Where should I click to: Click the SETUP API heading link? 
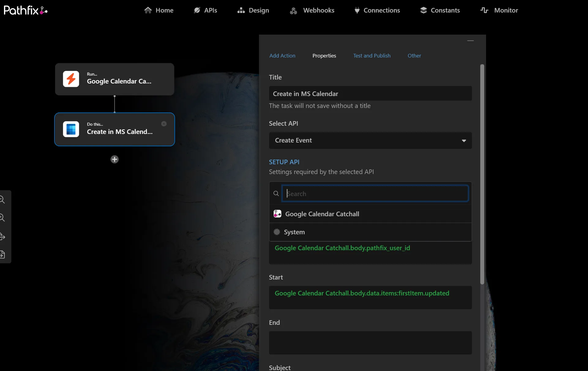pyautogui.click(x=284, y=162)
